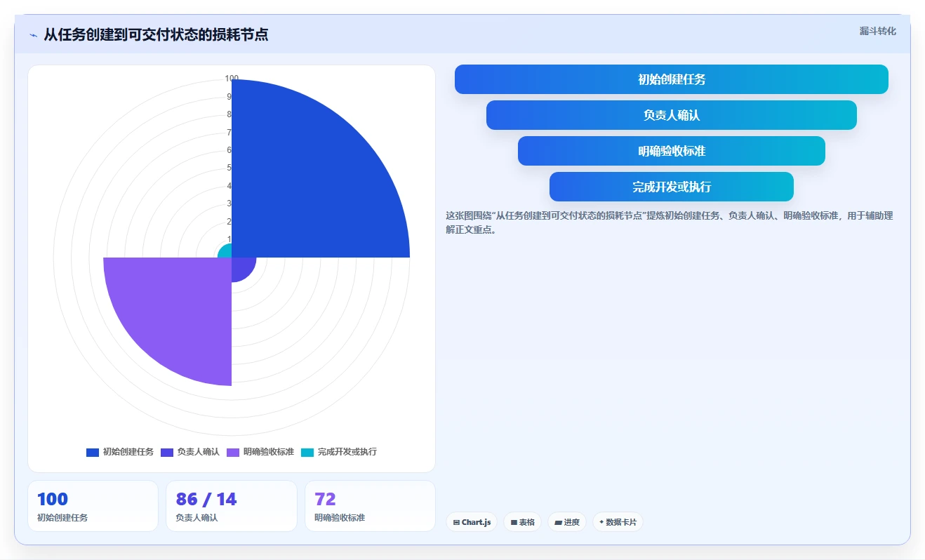Image resolution: width=925 pixels, height=560 pixels.
Task: Open the 数据卡片 tag chip
Action: [x=618, y=522]
